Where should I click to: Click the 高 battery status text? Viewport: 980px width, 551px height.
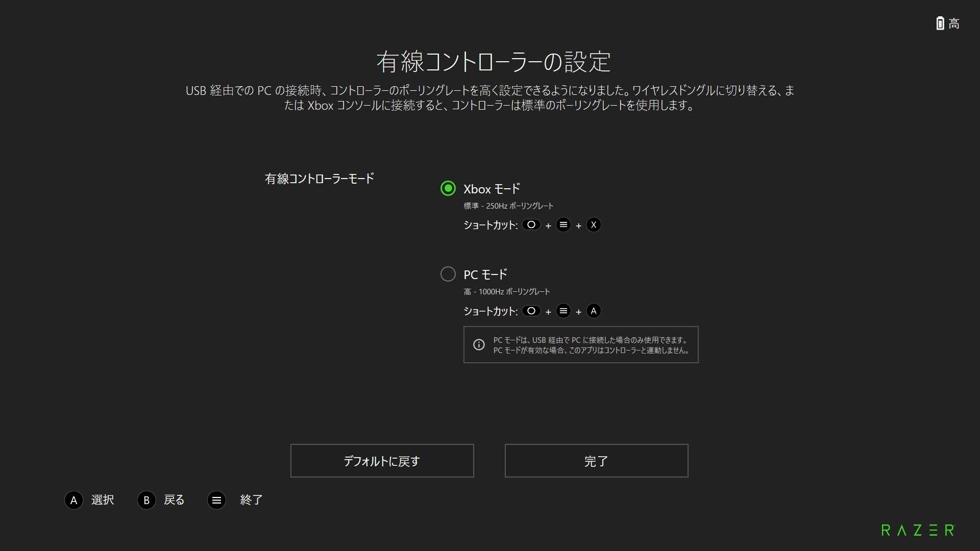[x=954, y=23]
